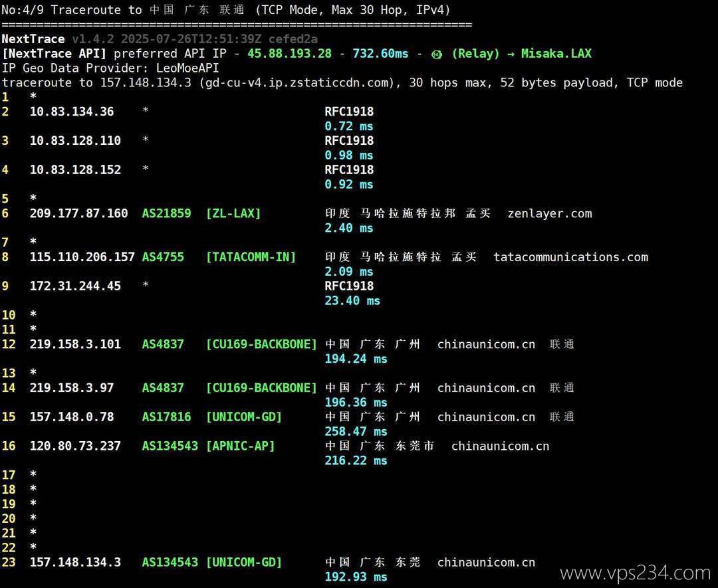
Task: Select the 196.36 ms latency
Action: click(x=356, y=403)
